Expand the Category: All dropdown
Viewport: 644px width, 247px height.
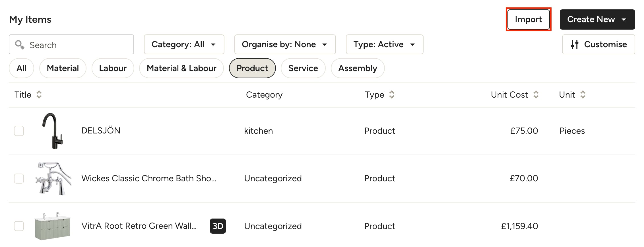click(184, 44)
